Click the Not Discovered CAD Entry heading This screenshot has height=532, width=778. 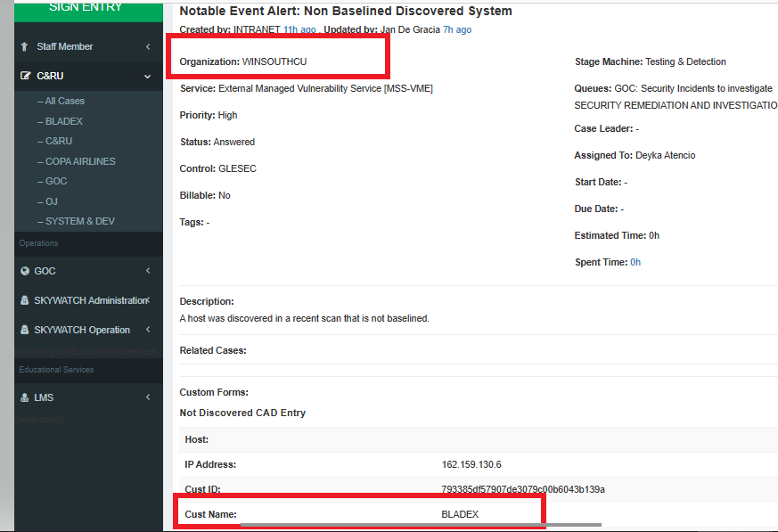coord(242,413)
